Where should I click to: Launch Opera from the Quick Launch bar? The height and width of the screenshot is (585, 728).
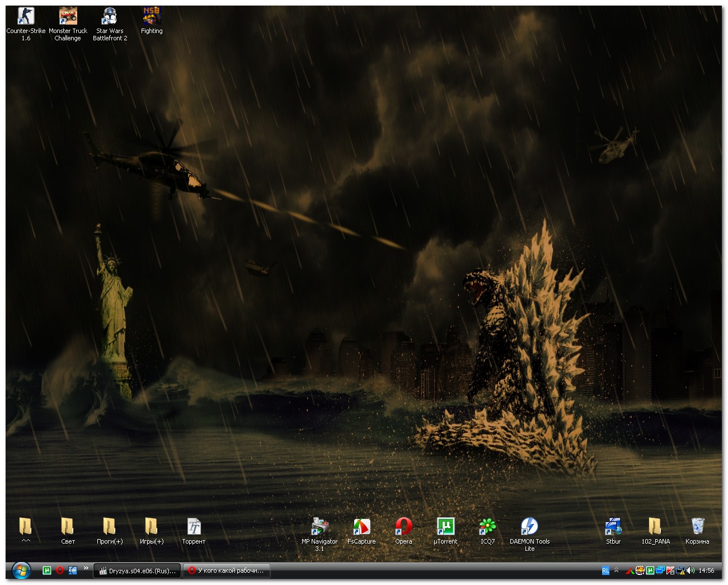pyautogui.click(x=60, y=570)
